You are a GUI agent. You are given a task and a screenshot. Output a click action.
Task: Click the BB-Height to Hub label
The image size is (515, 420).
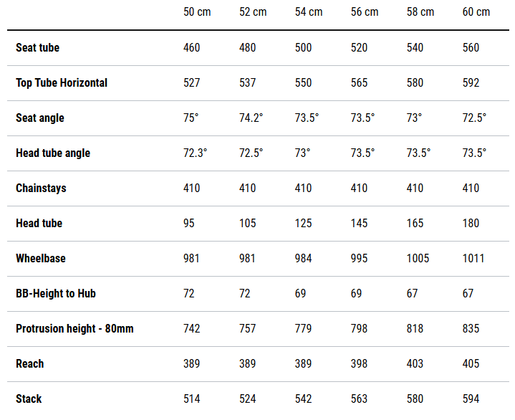[56, 294]
